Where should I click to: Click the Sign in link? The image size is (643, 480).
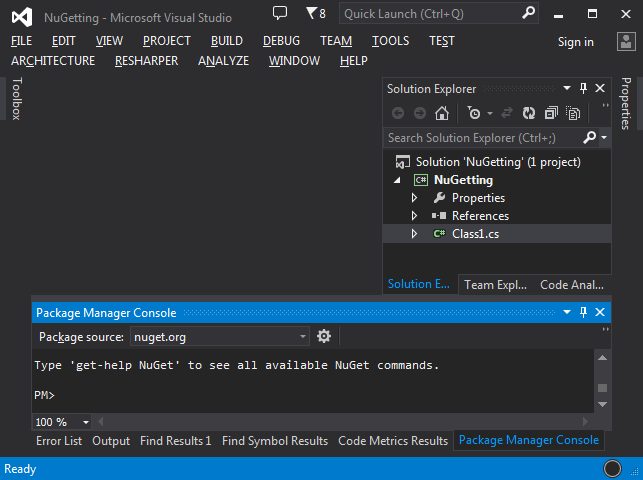pyautogui.click(x=575, y=42)
